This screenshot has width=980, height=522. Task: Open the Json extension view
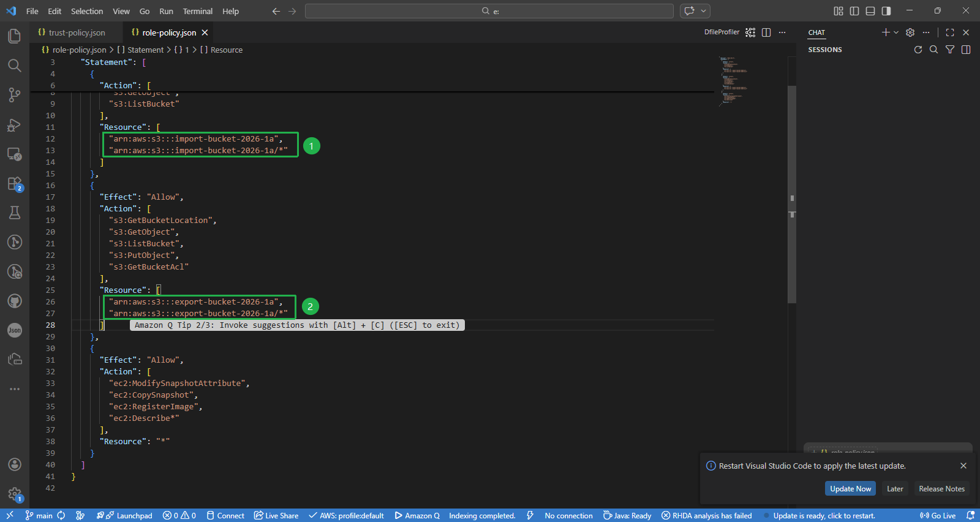click(15, 330)
